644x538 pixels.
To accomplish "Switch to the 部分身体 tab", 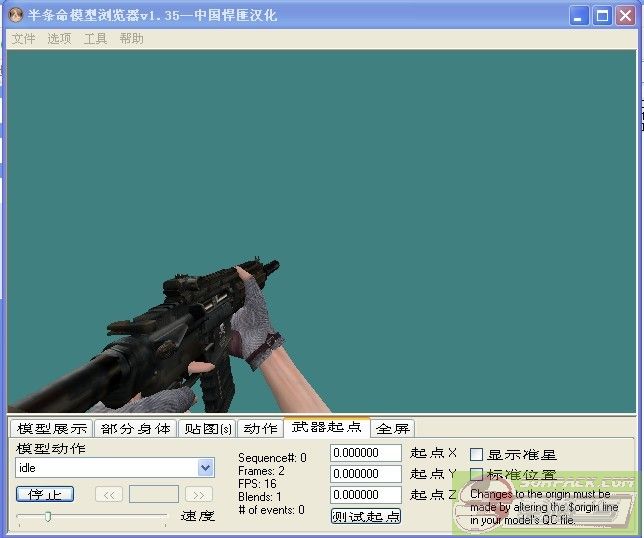I will pos(135,428).
